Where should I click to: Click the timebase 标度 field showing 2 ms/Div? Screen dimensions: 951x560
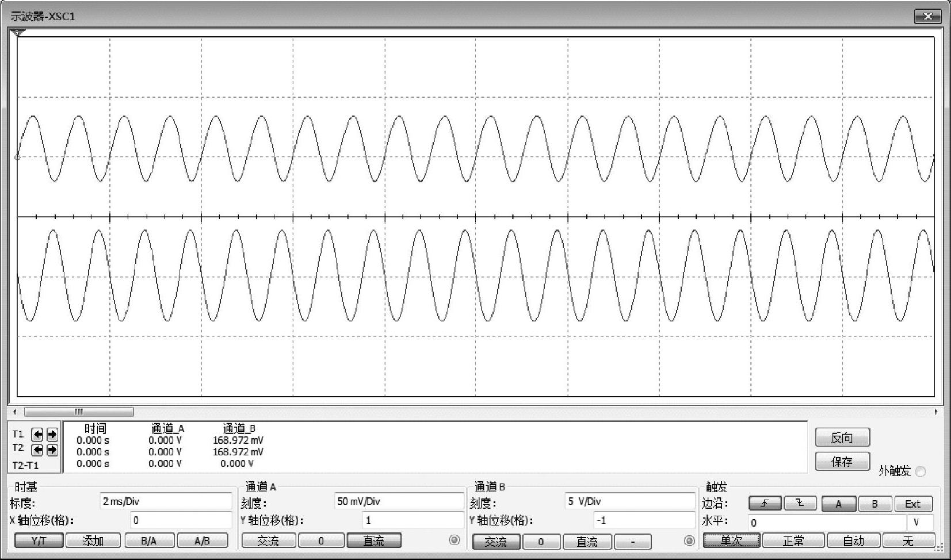[166, 501]
